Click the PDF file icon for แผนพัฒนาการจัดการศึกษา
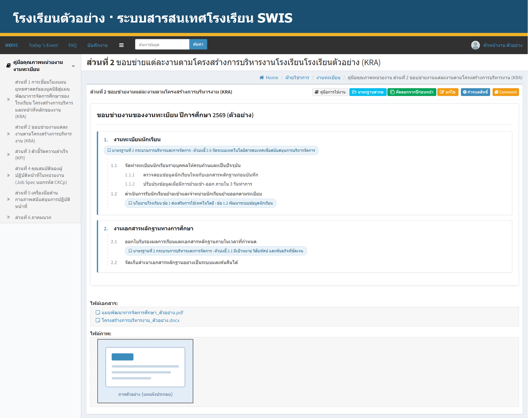This screenshot has width=532, height=418. coord(98,313)
